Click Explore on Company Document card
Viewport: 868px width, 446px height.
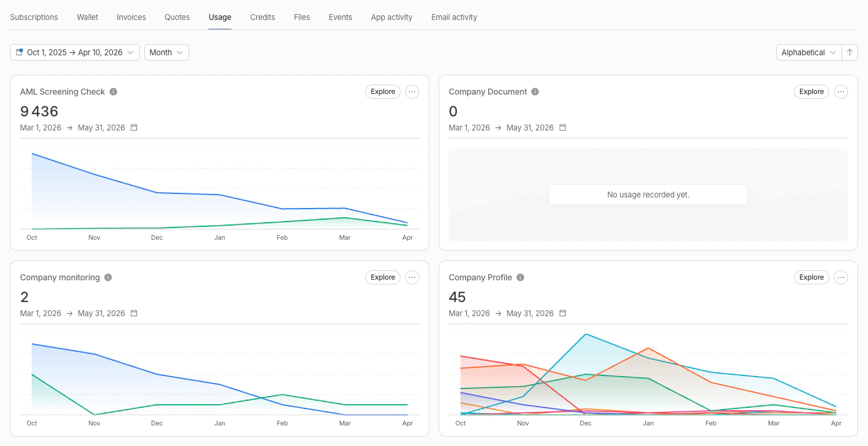(812, 92)
